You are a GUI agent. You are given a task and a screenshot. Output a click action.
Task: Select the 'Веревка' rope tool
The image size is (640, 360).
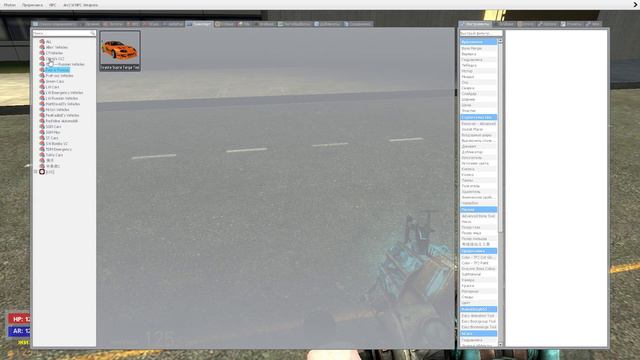(x=478, y=54)
